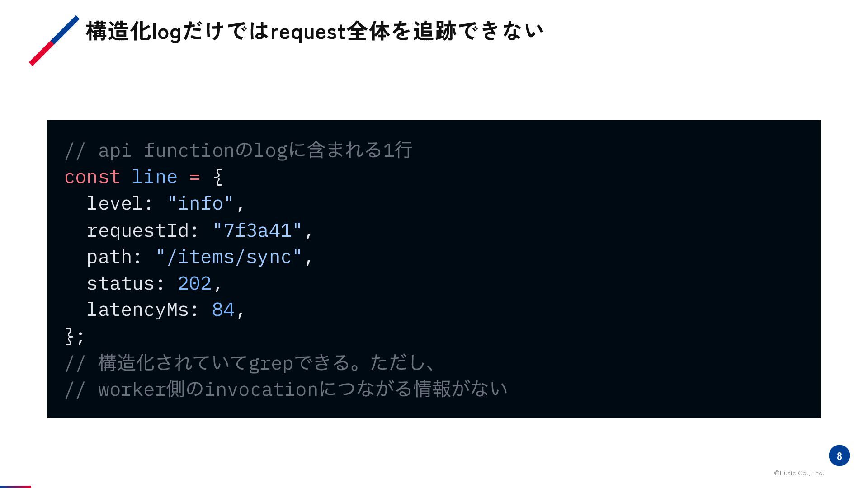868x488 pixels.
Task: Click the closing brace and semicolon
Action: [x=75, y=336]
